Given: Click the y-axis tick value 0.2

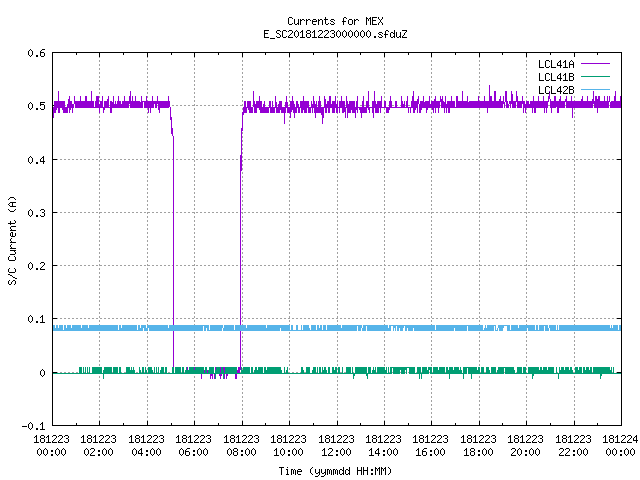Looking at the screenshot, I should coord(36,266).
